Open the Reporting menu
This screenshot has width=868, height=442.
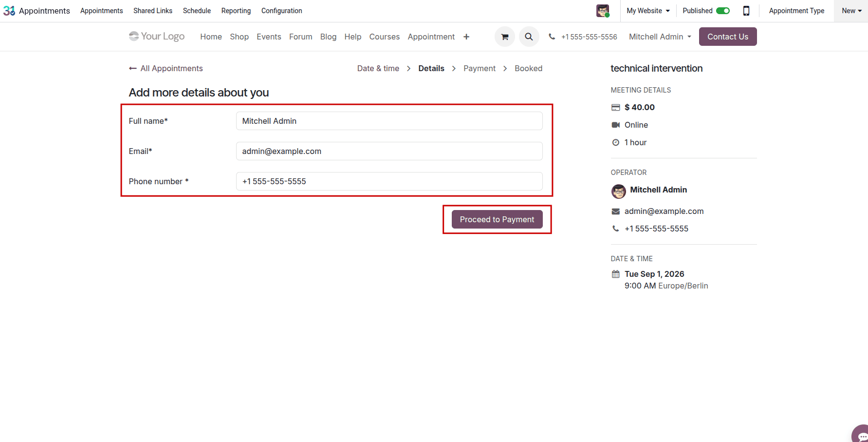point(236,11)
